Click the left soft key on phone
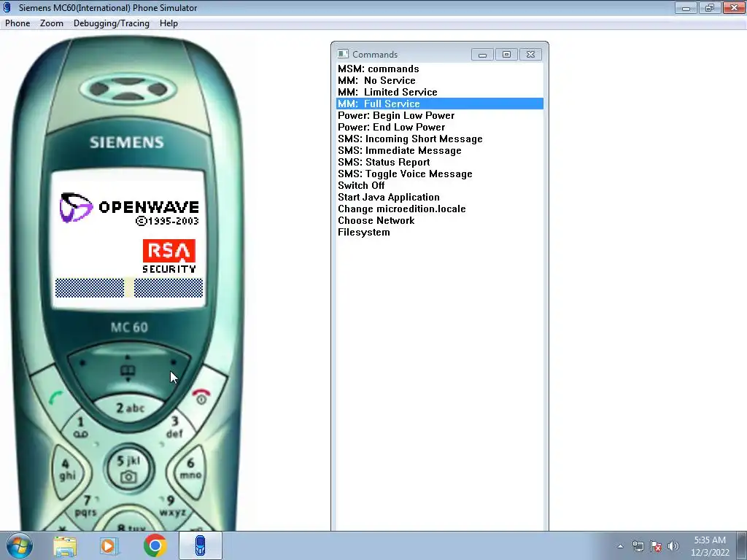747x560 pixels. click(82, 363)
